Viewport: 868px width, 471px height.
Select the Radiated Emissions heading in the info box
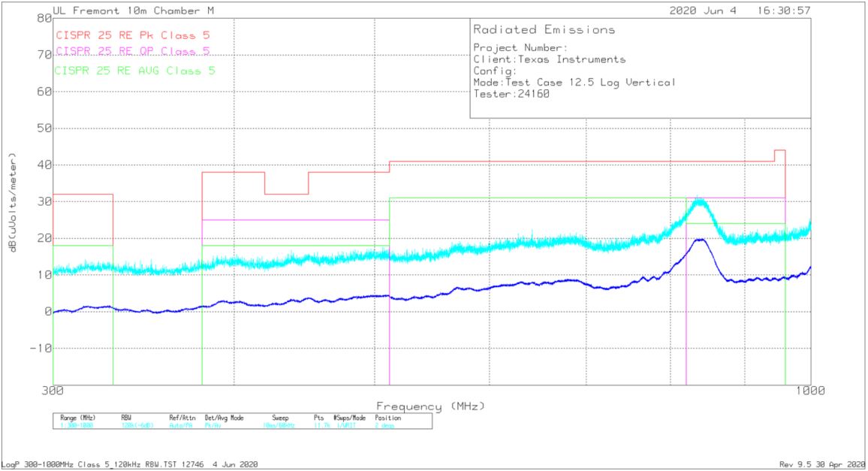(x=544, y=30)
